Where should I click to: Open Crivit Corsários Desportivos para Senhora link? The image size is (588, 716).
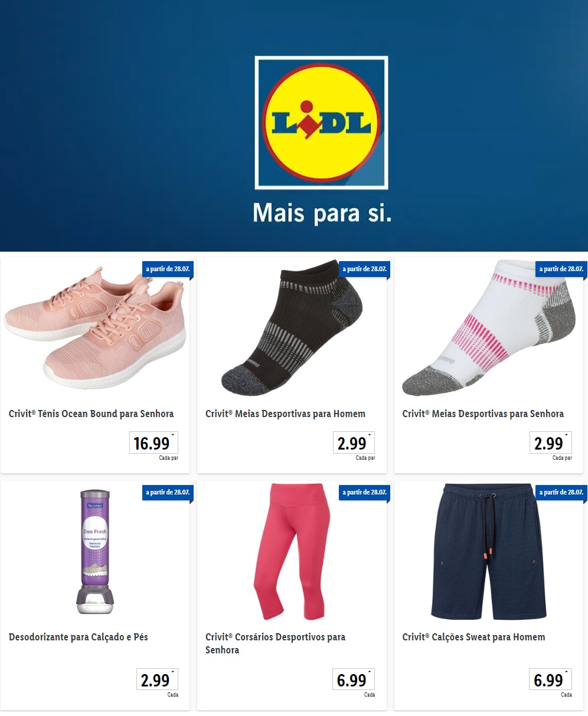point(276,643)
